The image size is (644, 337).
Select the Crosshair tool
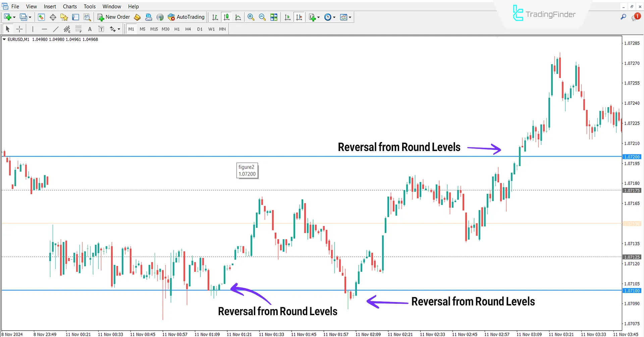(x=19, y=29)
